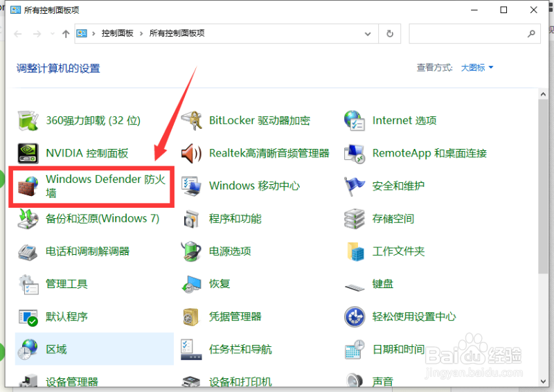Click the control panel icon in address bar
Viewport: 554px width, 392px height.
[x=82, y=33]
